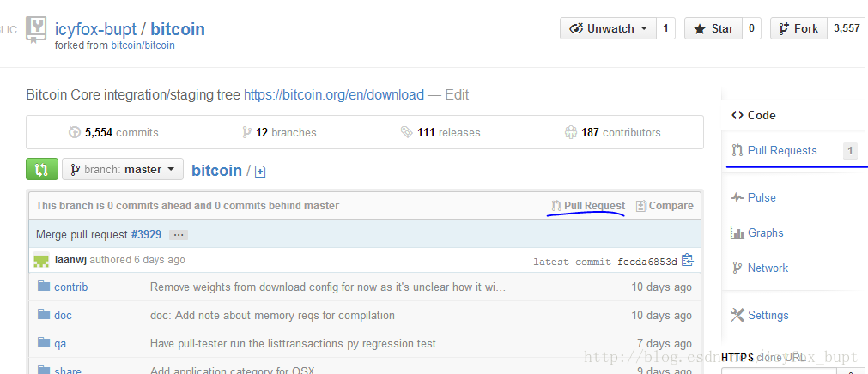Open commit 'Remove weights from download config' message
868x374 pixels.
(x=328, y=287)
